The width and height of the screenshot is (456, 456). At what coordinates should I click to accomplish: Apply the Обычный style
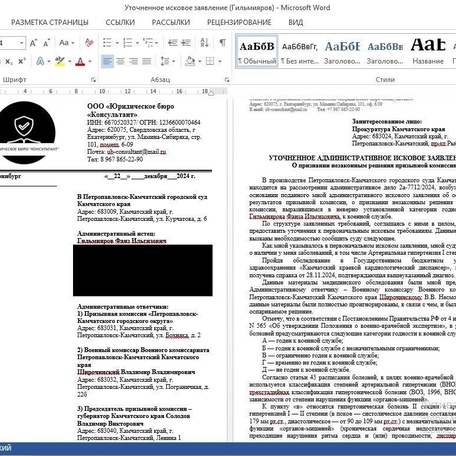click(257, 51)
